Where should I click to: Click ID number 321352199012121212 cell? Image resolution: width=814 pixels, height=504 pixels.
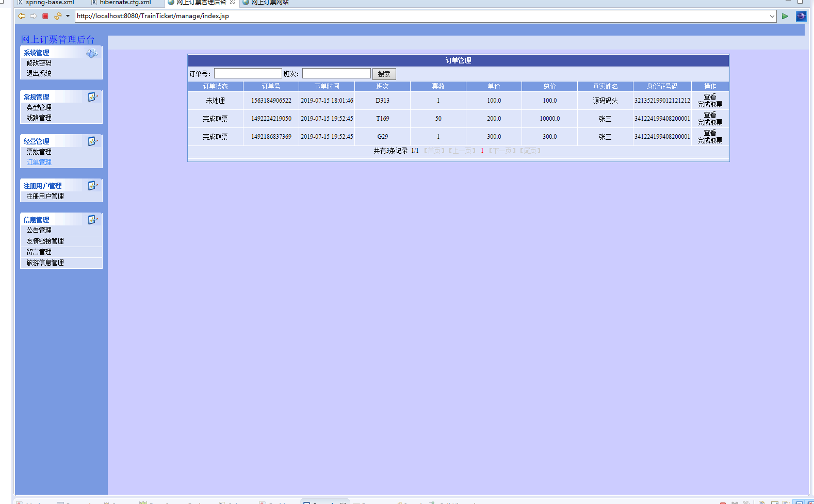[x=662, y=101]
